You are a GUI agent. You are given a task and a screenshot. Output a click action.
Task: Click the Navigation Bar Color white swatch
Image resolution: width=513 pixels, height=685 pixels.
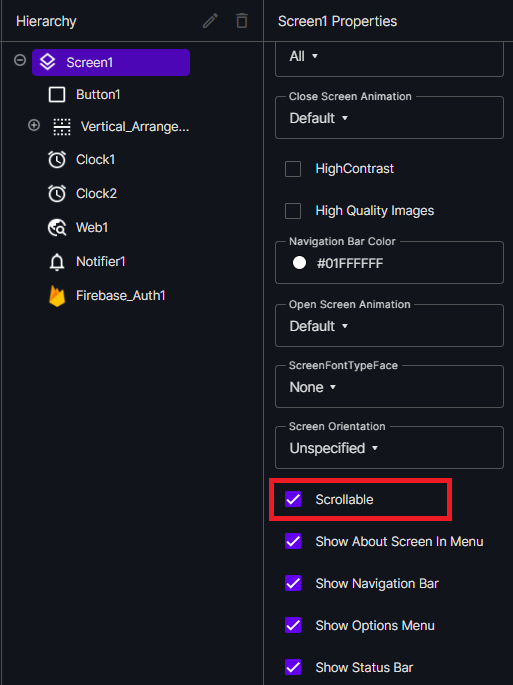pyautogui.click(x=299, y=263)
